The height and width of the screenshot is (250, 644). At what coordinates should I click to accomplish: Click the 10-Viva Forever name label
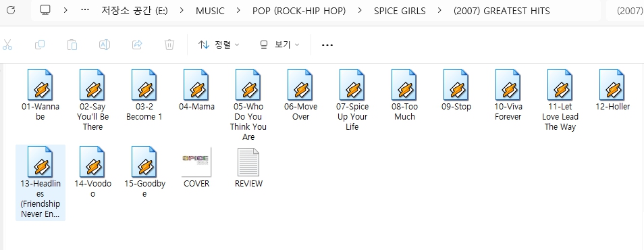pos(508,111)
